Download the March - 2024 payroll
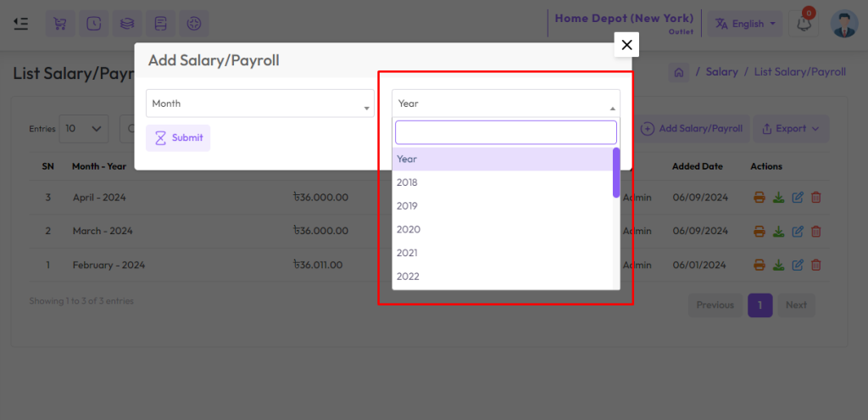This screenshot has width=868, height=420. tap(778, 231)
